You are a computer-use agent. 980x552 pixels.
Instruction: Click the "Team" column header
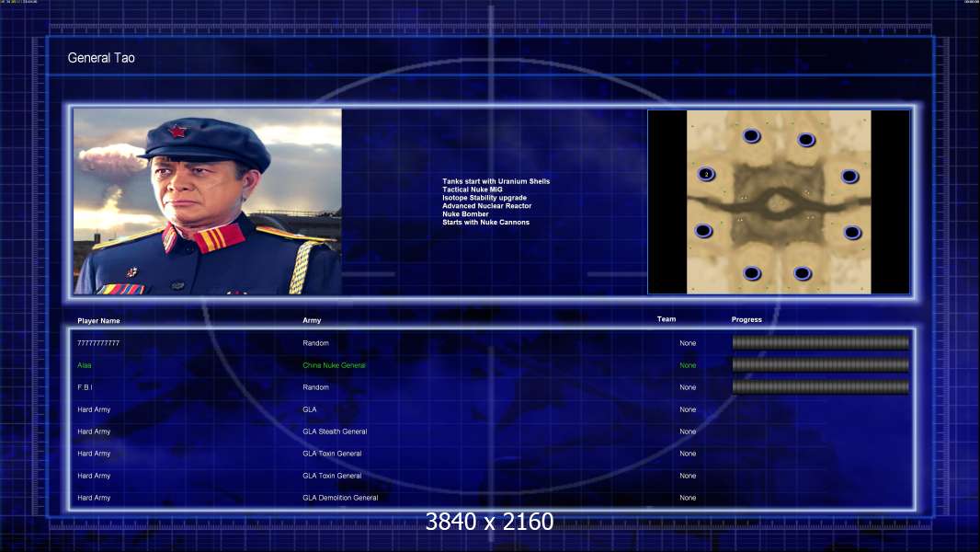[x=667, y=319]
